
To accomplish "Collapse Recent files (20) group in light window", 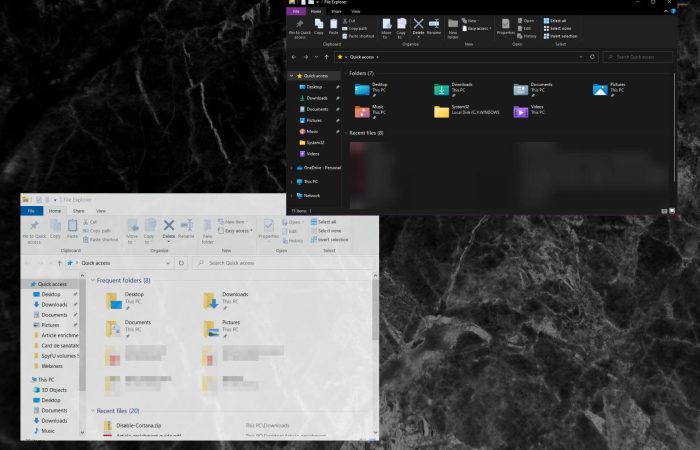I will tap(93, 411).
